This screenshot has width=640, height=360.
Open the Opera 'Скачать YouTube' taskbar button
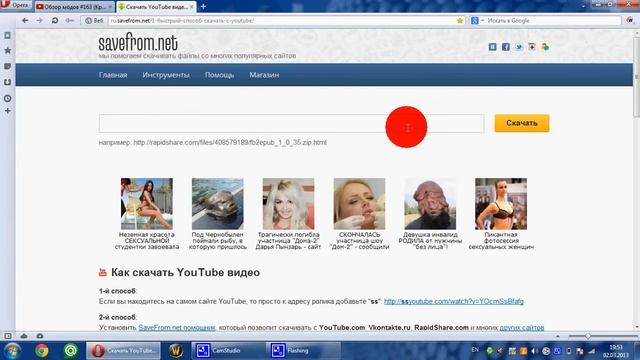point(123,351)
